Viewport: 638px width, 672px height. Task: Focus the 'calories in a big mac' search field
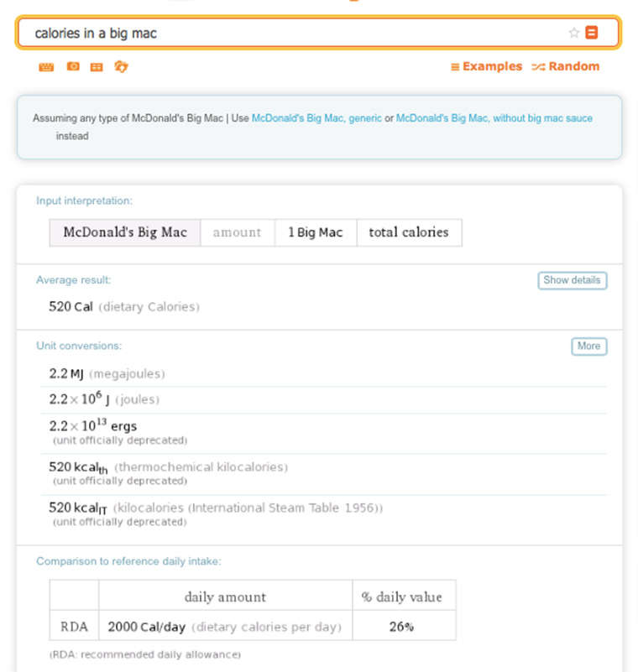pyautogui.click(x=295, y=33)
